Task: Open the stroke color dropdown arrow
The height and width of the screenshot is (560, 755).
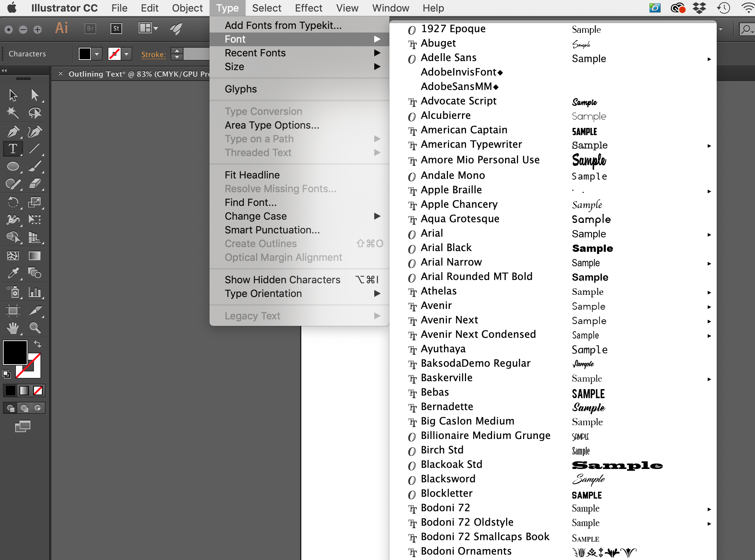Action: 126,54
